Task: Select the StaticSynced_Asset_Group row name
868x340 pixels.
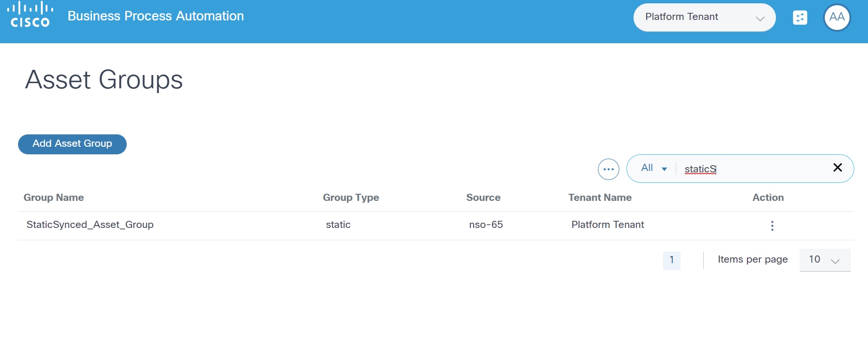Action: point(90,225)
